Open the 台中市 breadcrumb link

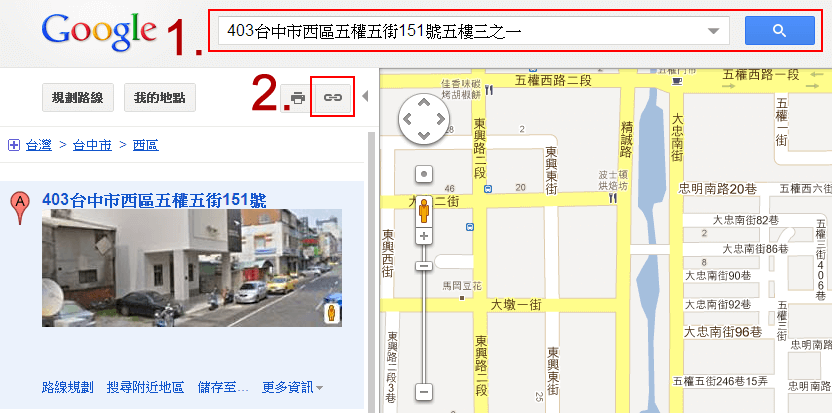point(92,145)
